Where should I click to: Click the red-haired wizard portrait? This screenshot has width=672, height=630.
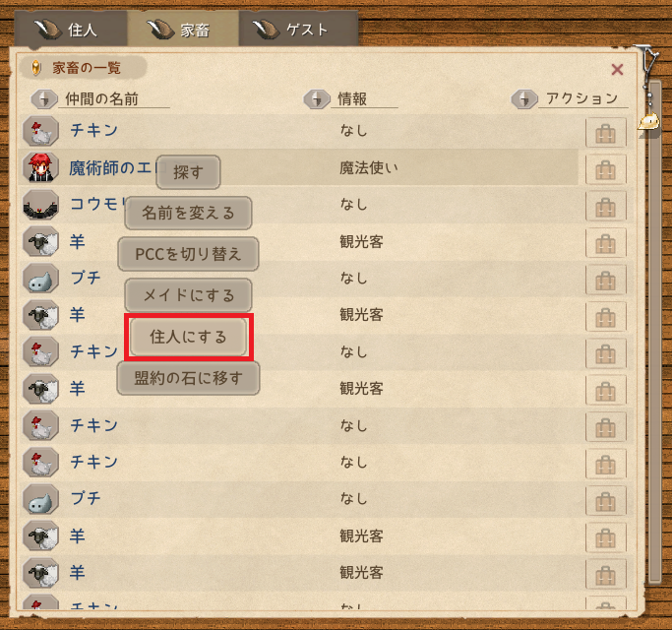[40, 167]
